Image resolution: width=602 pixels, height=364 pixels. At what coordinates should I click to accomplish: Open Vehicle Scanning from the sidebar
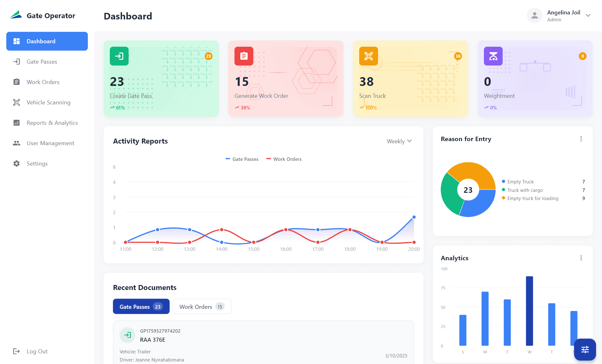[17, 102]
